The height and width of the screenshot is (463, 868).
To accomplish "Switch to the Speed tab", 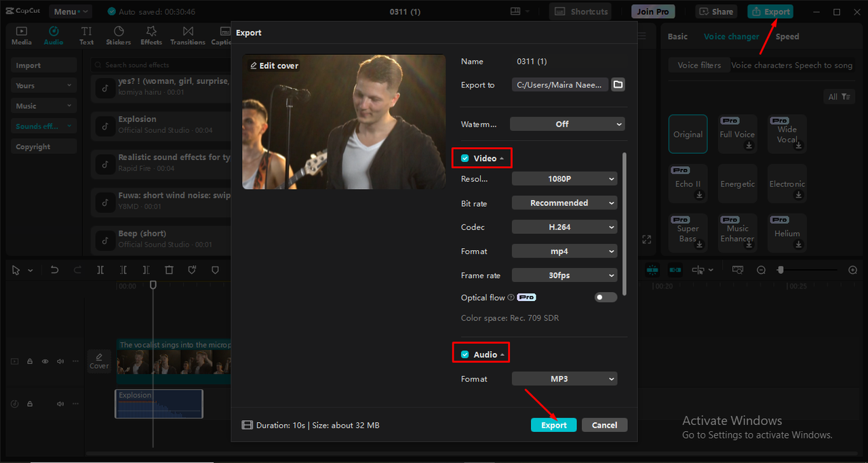I will tap(787, 37).
